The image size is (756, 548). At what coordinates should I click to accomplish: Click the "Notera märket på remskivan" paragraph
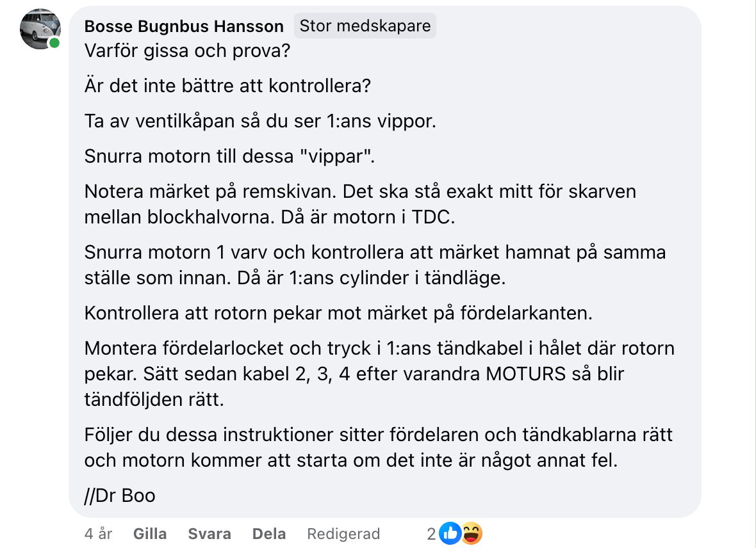click(x=359, y=204)
